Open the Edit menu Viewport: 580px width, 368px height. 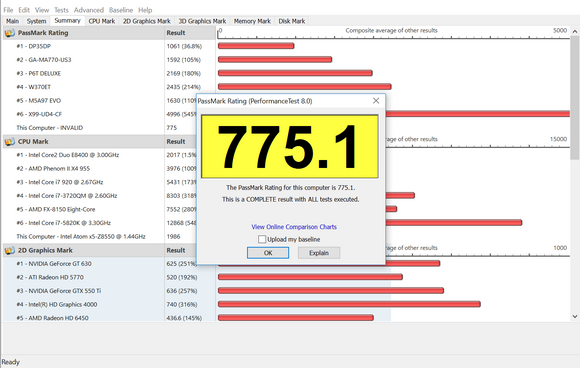pos(24,10)
